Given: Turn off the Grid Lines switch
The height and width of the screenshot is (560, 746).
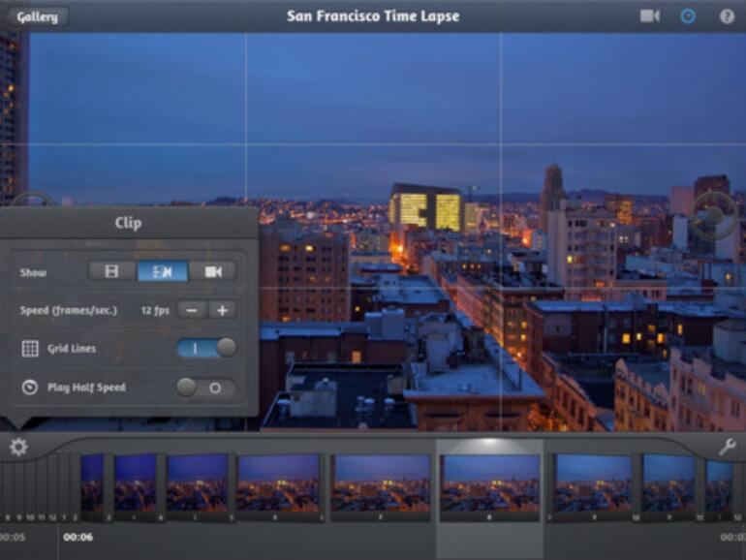Looking at the screenshot, I should click(206, 348).
